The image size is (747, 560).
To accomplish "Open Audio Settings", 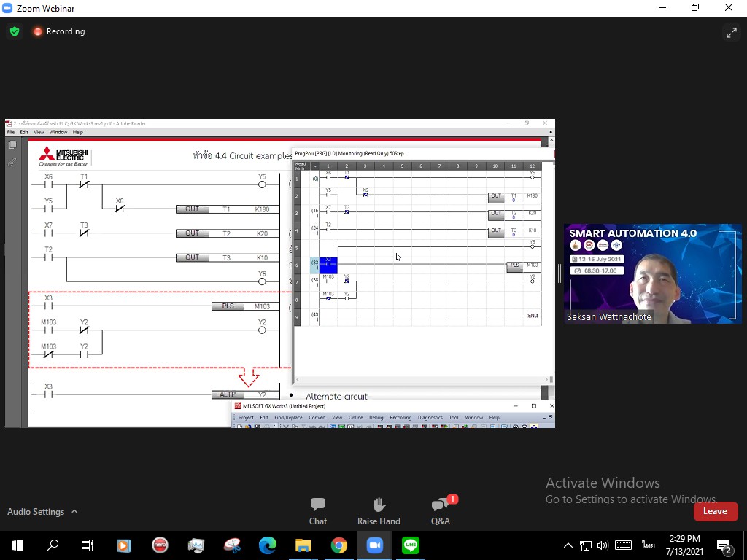I will click(x=36, y=511).
